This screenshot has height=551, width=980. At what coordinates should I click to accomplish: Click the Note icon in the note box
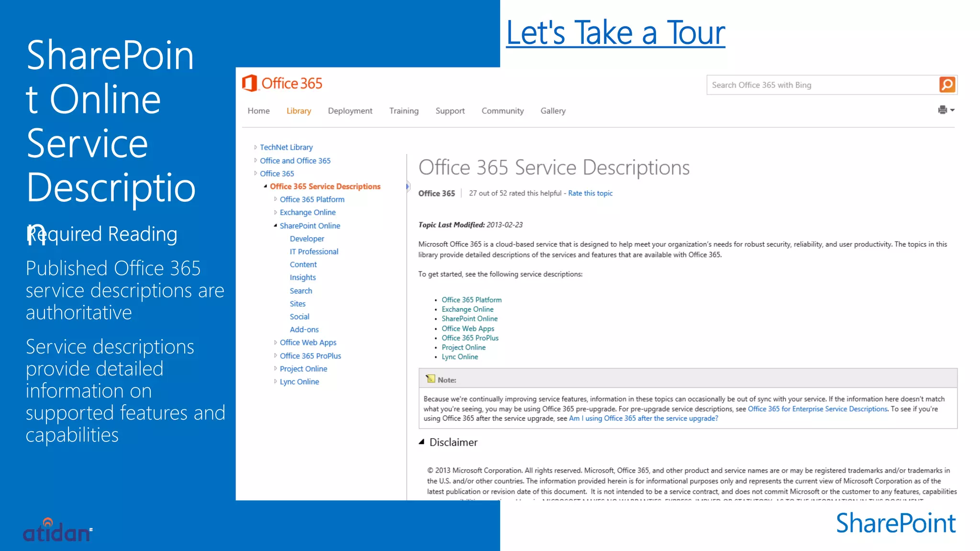(430, 379)
